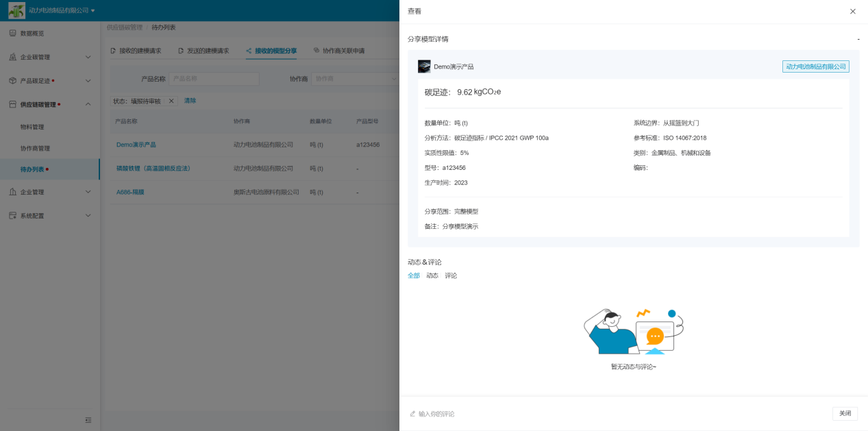Click the 清除 filter link

click(x=190, y=101)
